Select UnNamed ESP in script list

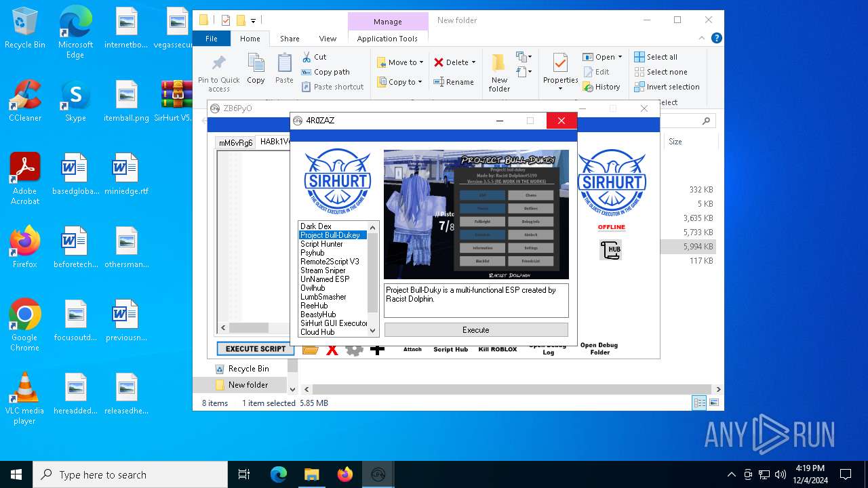coord(325,279)
